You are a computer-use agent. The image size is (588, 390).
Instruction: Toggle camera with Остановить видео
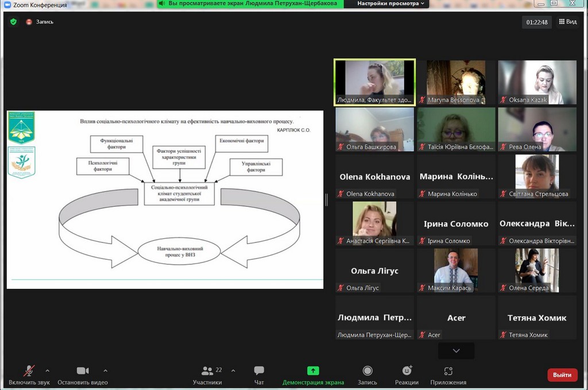[83, 375]
